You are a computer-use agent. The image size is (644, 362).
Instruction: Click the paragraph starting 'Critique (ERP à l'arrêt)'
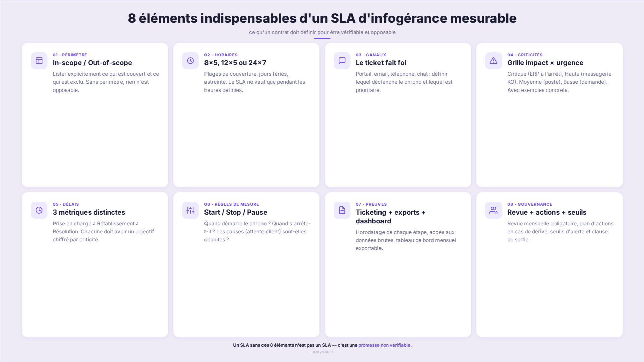(559, 82)
